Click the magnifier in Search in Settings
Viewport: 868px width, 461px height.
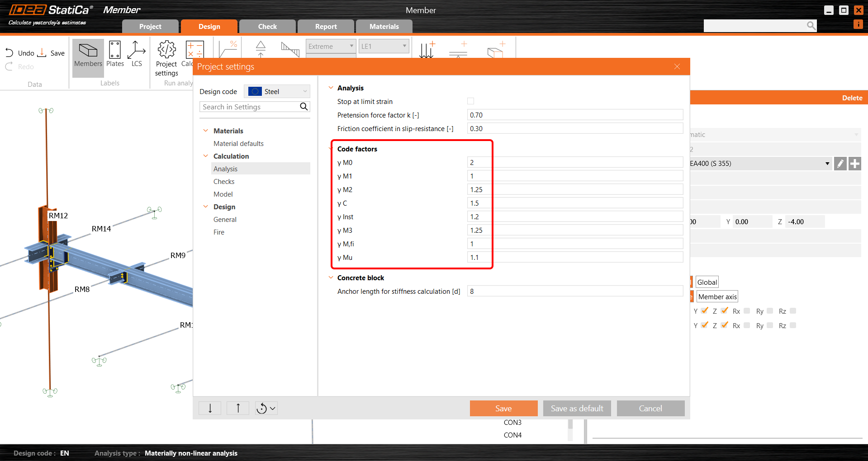[304, 107]
